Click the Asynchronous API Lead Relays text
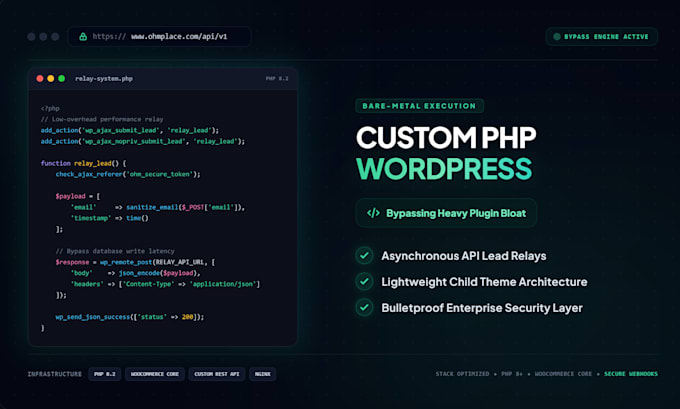This screenshot has width=680, height=409. [464, 256]
